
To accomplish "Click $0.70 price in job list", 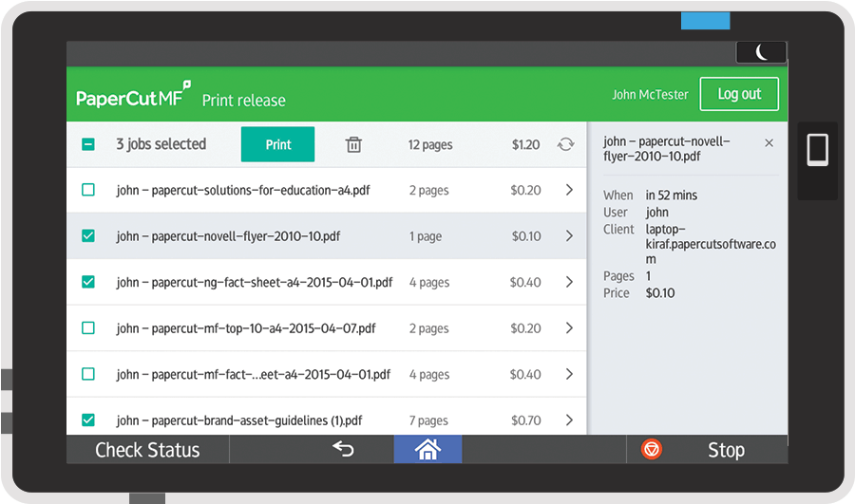I will pos(526,420).
